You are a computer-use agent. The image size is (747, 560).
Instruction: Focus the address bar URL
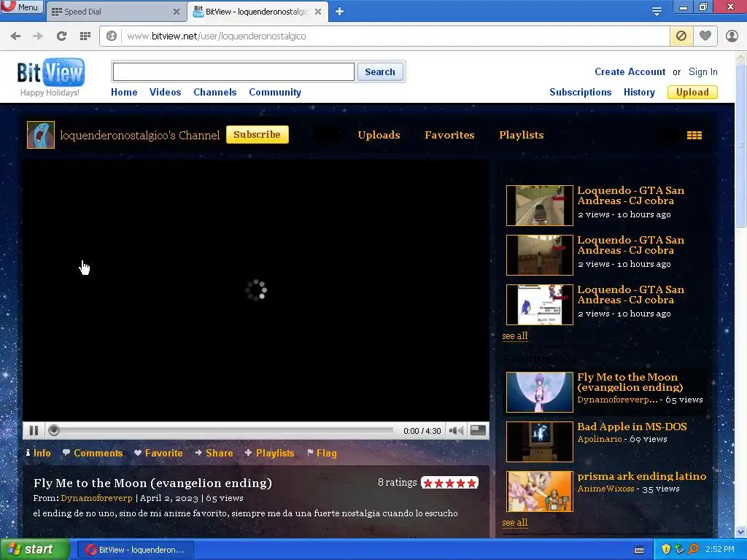coord(217,36)
